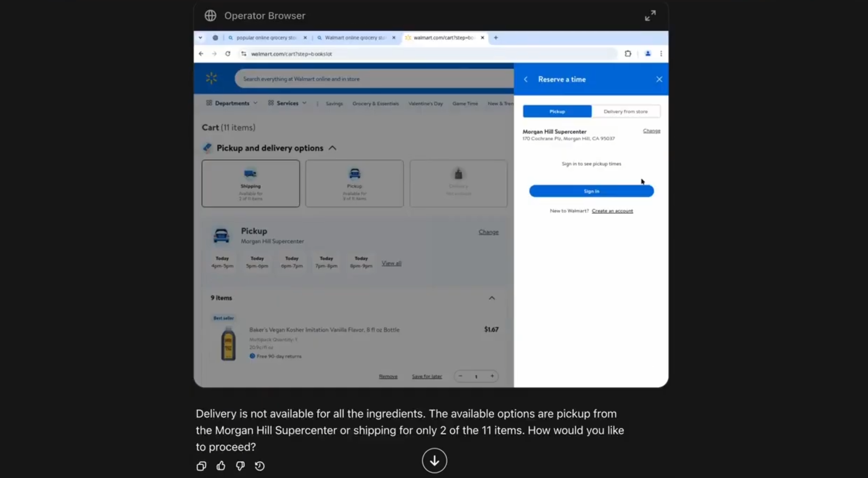Click the copy response icon

click(201, 466)
